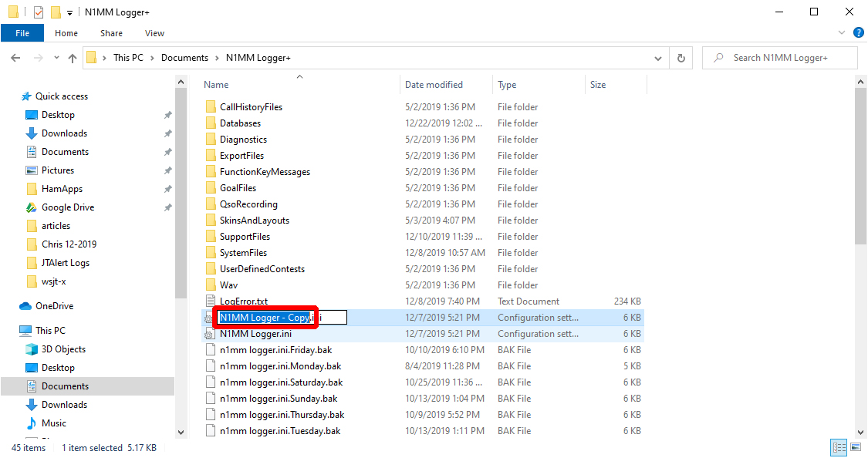Image resolution: width=868 pixels, height=458 pixels.
Task: Click navigation pane scroll down arrow
Action: click(181, 432)
